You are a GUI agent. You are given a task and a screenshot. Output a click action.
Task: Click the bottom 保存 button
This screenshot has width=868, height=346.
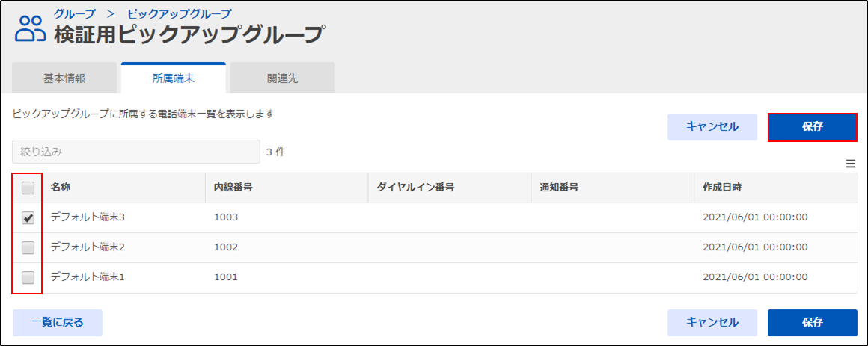(812, 323)
